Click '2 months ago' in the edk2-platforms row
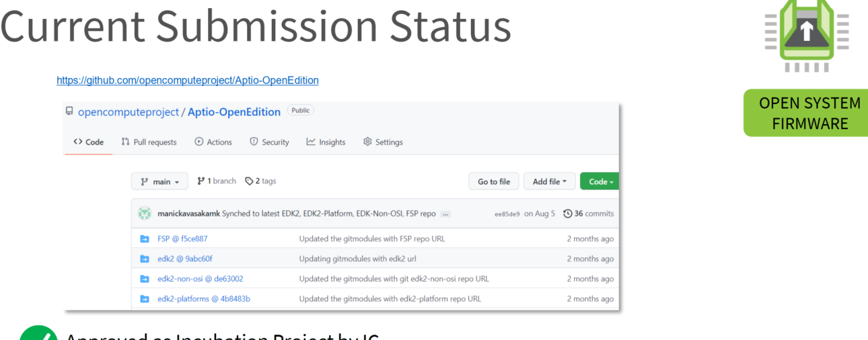Screen dimensions: 868x340 (x=590, y=298)
